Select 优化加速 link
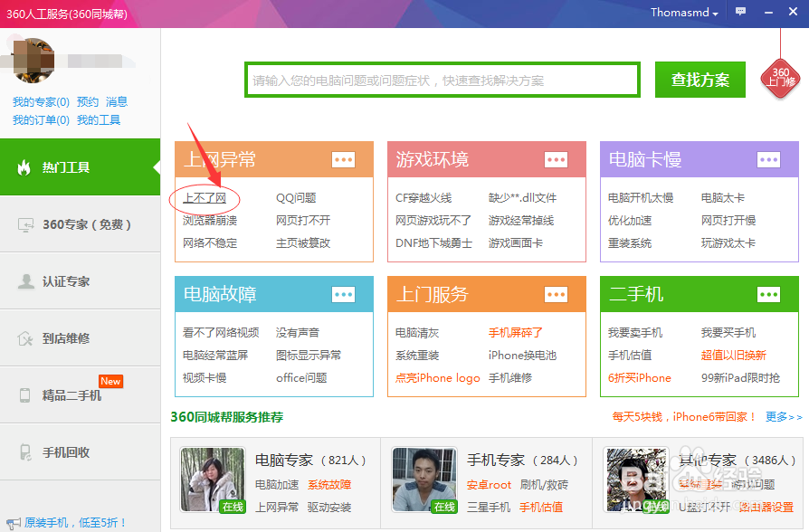Viewport: 809px width, 532px height. coord(630,221)
